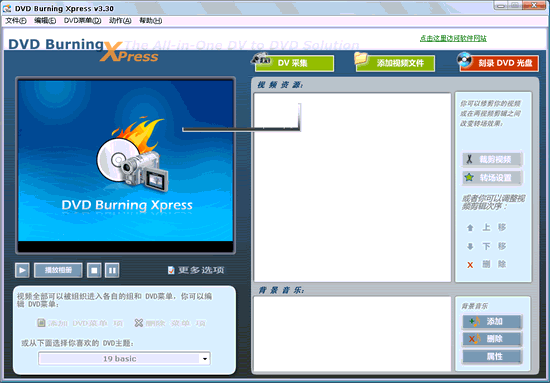The width and height of the screenshot is (550, 383).
Task: Click the 背景音乐 music list area
Action: [x=352, y=334]
